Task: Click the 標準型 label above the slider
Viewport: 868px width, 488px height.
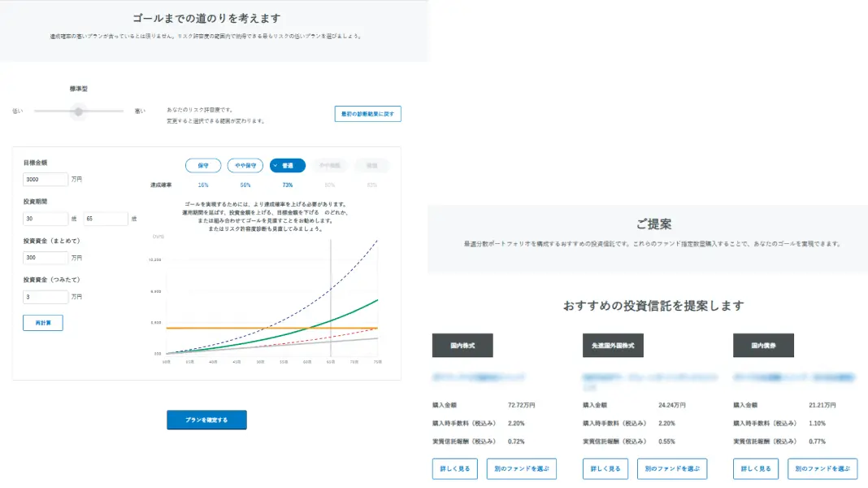Action: [x=79, y=89]
